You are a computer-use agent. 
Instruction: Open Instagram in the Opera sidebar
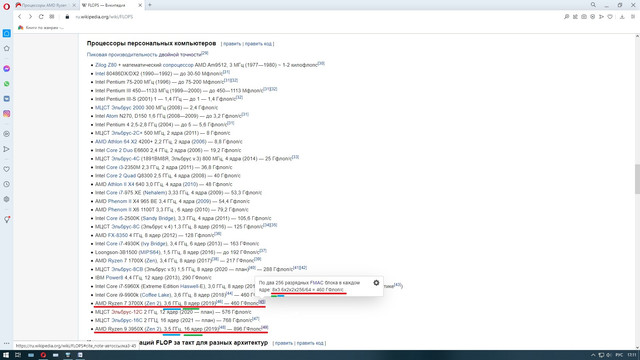(x=7, y=114)
